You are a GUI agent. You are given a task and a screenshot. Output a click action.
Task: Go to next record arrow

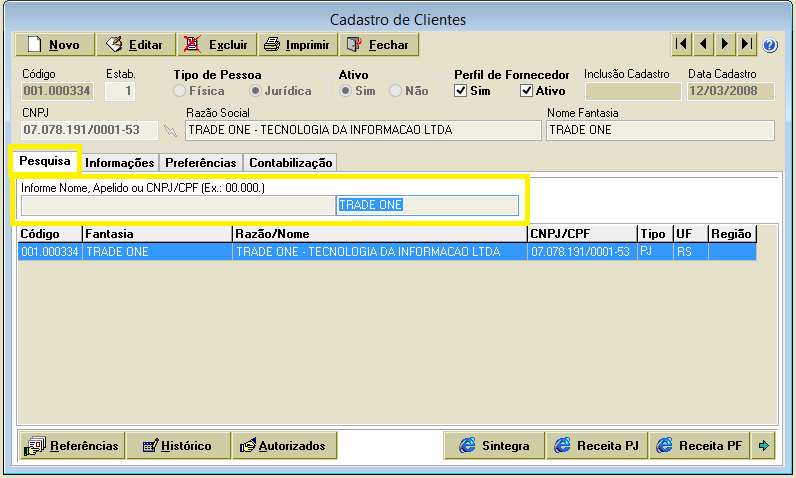[x=725, y=45]
